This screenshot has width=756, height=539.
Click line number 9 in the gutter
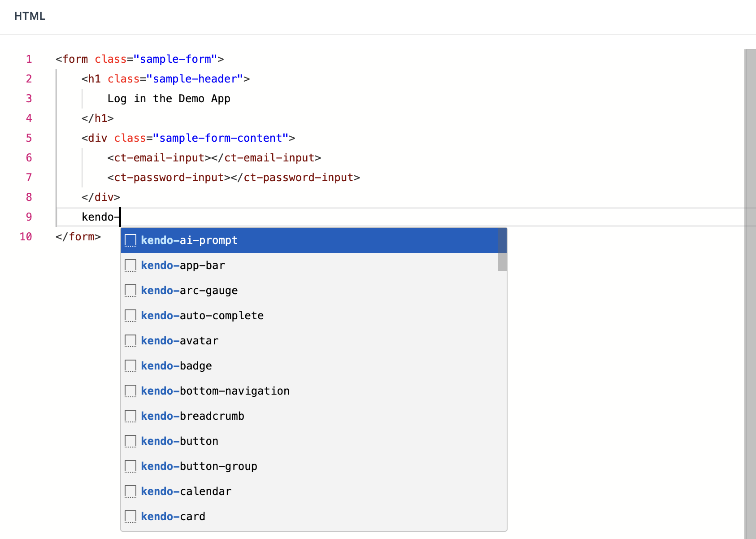tap(29, 217)
